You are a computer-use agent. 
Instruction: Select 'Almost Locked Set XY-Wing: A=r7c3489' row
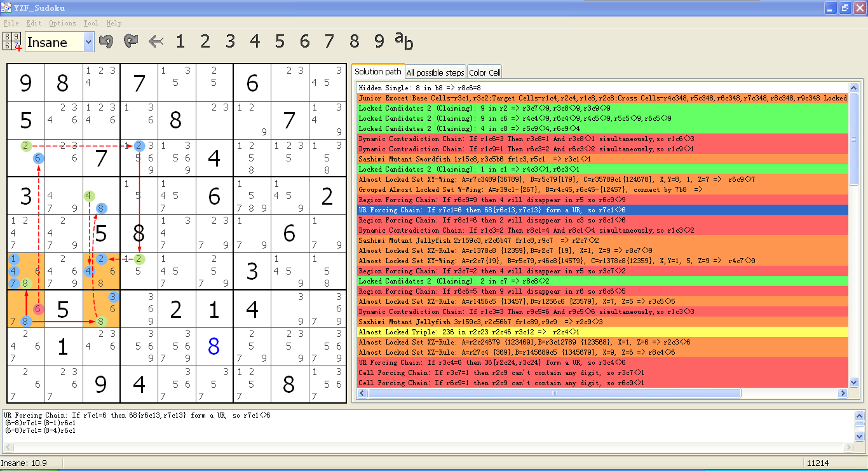pos(602,179)
